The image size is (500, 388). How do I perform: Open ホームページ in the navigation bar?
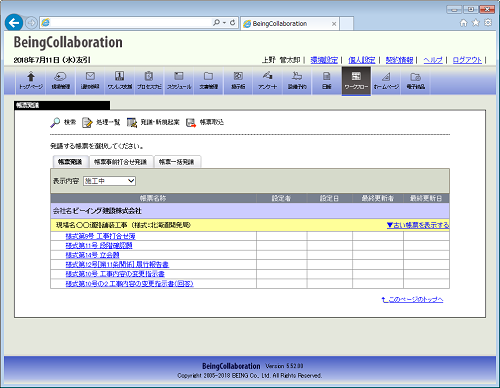click(386, 81)
